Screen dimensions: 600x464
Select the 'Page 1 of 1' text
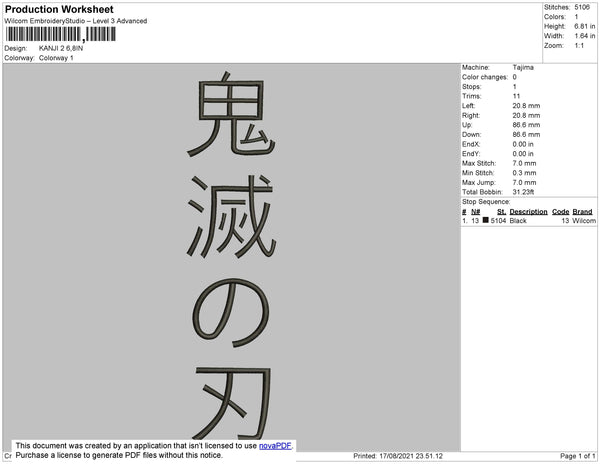[x=577, y=456]
